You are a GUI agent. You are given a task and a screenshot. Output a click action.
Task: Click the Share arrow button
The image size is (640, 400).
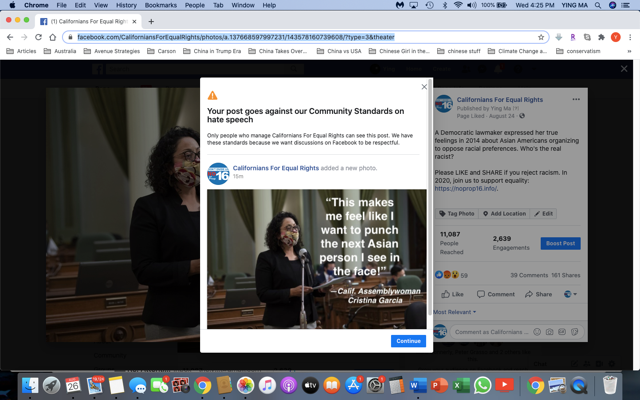pyautogui.click(x=538, y=294)
